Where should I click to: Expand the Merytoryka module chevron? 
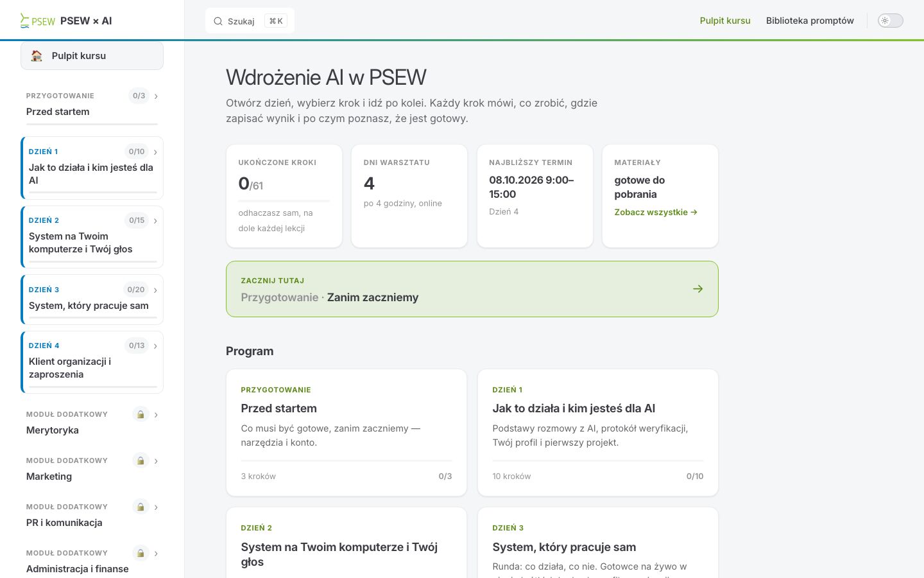point(156,415)
